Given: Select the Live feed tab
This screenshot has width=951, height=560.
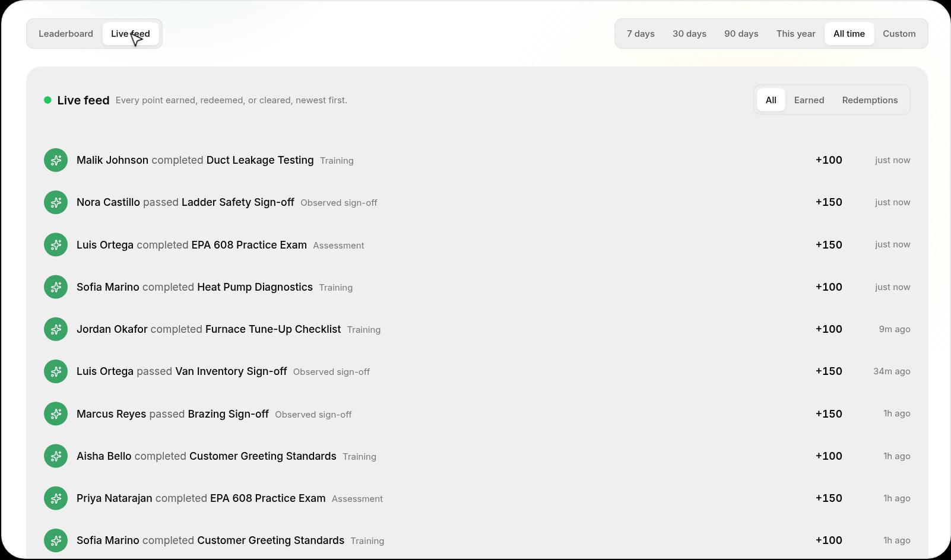Looking at the screenshot, I should coord(131,34).
